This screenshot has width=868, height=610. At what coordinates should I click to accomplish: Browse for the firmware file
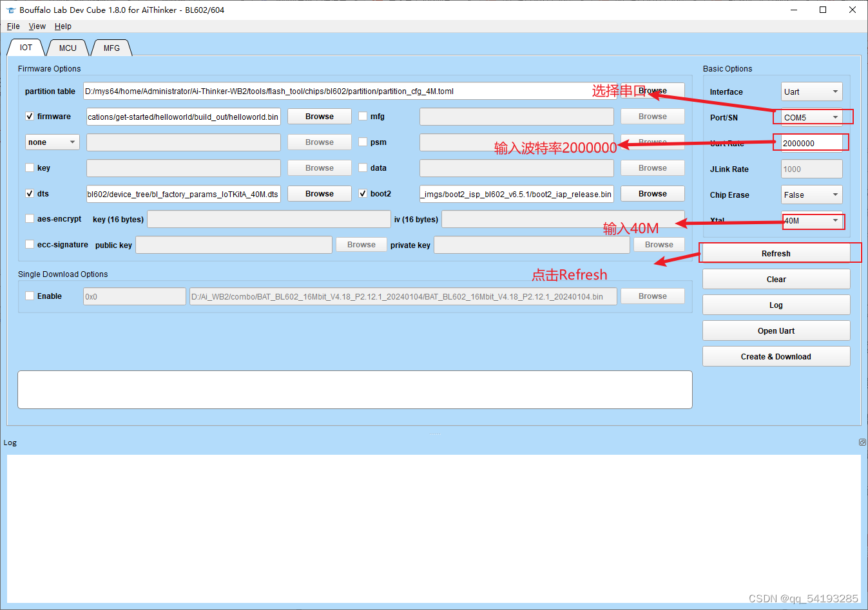pyautogui.click(x=320, y=117)
